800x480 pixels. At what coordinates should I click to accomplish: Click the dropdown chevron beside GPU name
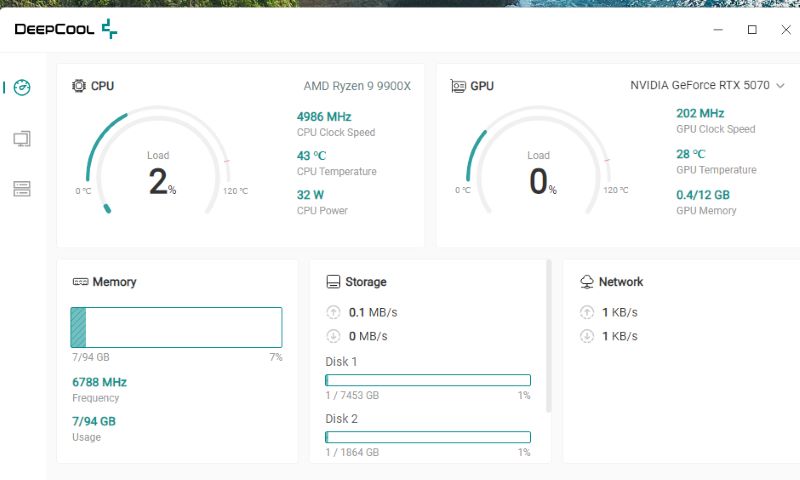pos(780,86)
